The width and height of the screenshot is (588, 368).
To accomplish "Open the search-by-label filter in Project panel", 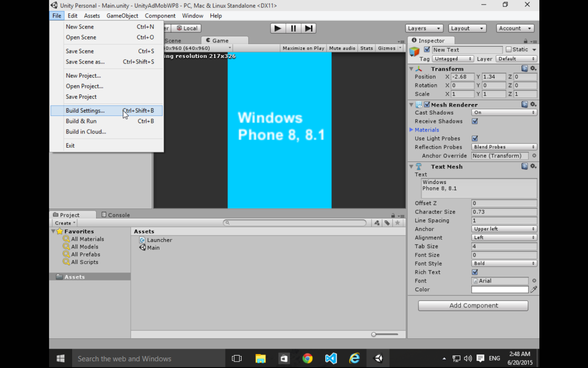I will (x=387, y=223).
